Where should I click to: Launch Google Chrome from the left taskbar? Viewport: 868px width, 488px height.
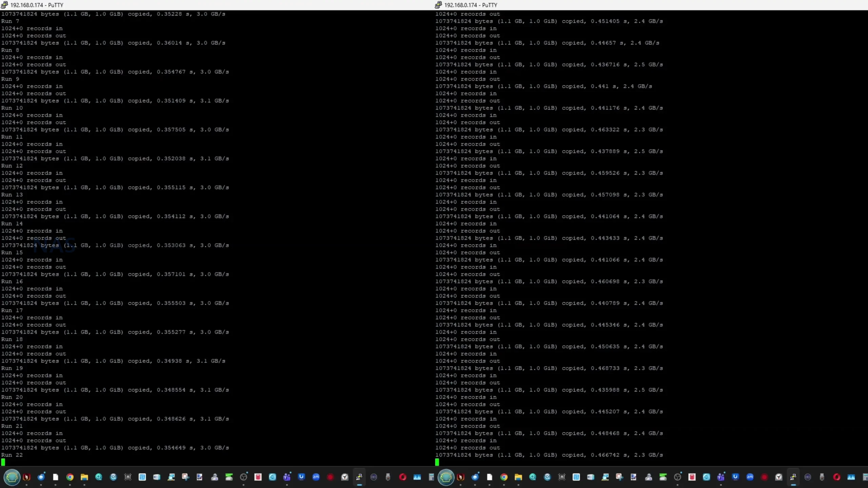pos(70,477)
